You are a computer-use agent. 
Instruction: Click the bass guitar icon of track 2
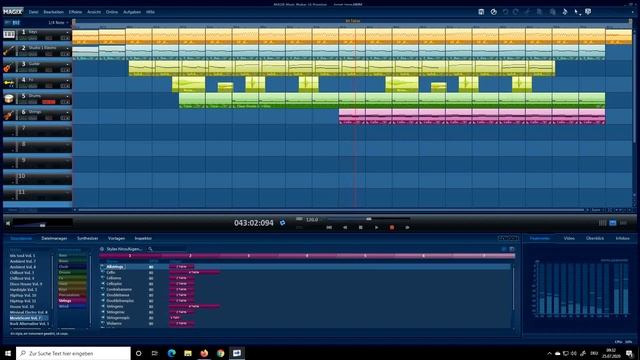click(x=9, y=51)
